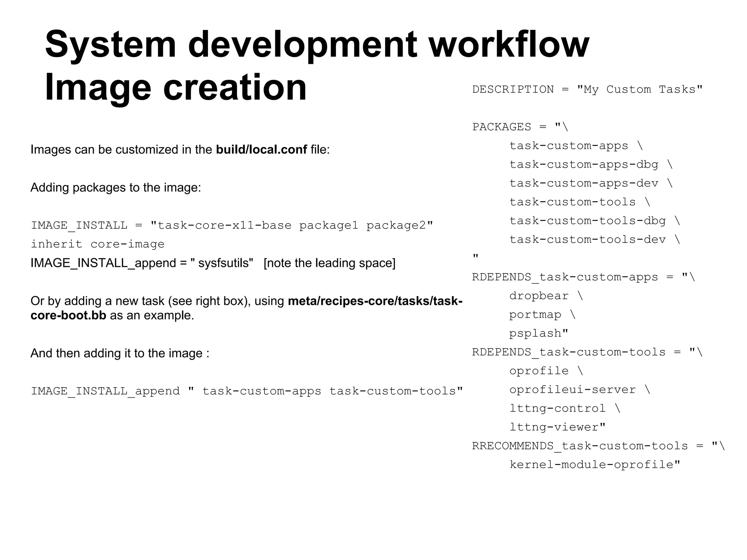Click the 'dropbear' package entry
Viewport: 747px width, 560px height.
click(539, 296)
